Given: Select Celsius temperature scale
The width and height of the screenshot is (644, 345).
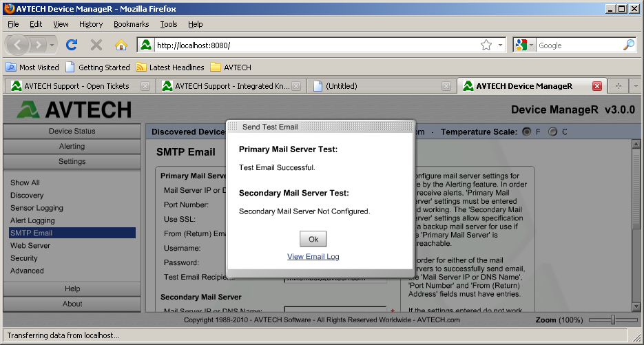Looking at the screenshot, I should (x=553, y=132).
